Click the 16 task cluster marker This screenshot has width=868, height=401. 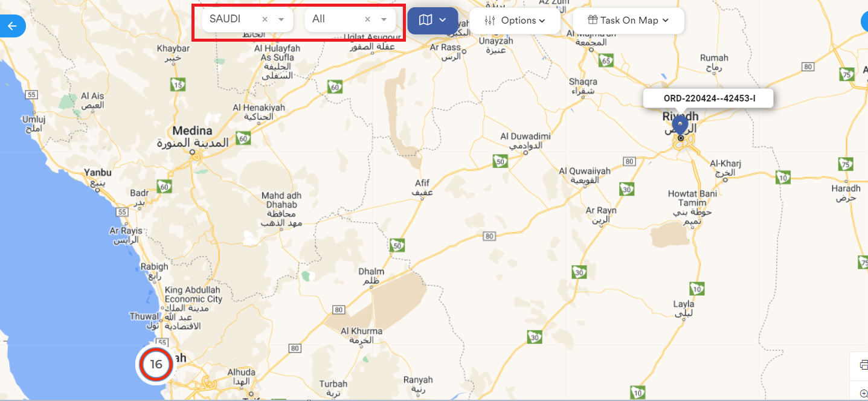click(x=156, y=364)
